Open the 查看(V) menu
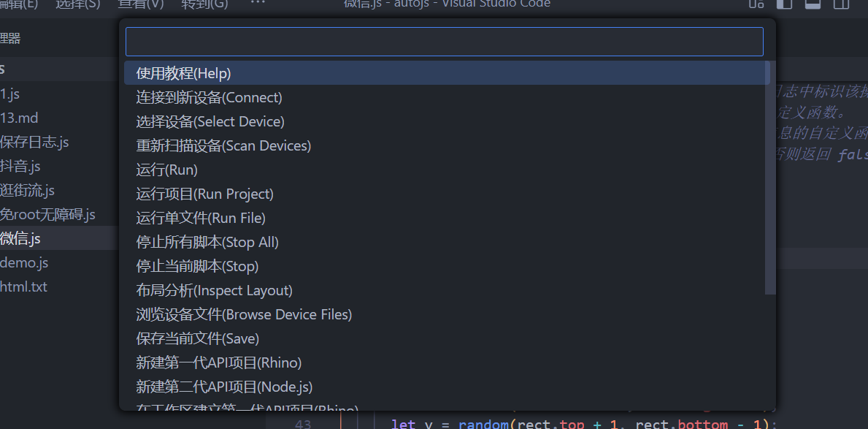This screenshot has width=868, height=429. click(x=141, y=4)
